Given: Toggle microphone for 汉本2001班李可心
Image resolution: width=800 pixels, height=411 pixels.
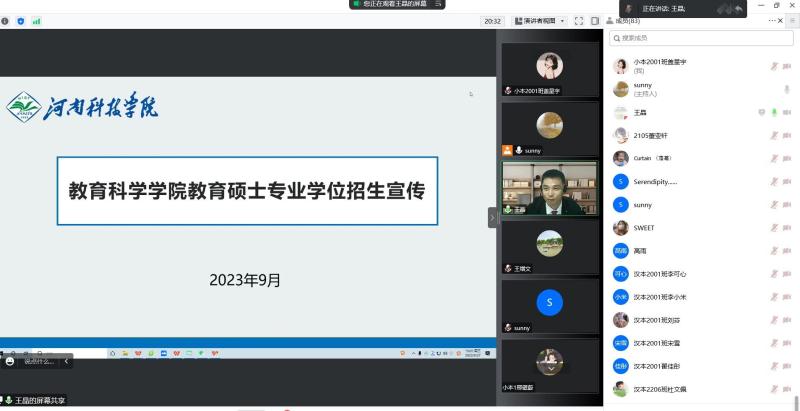Looking at the screenshot, I should 774,274.
